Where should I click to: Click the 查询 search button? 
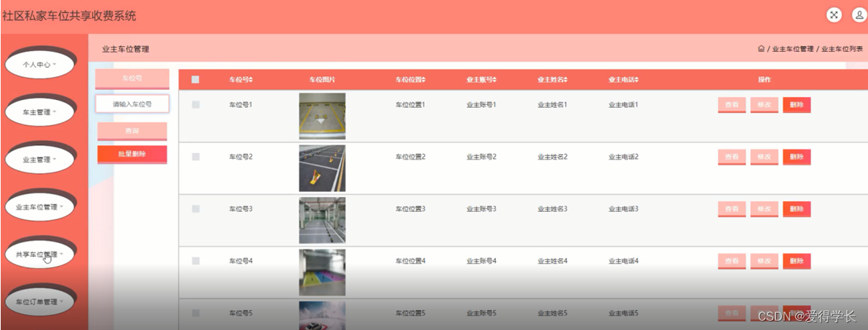coord(132,131)
